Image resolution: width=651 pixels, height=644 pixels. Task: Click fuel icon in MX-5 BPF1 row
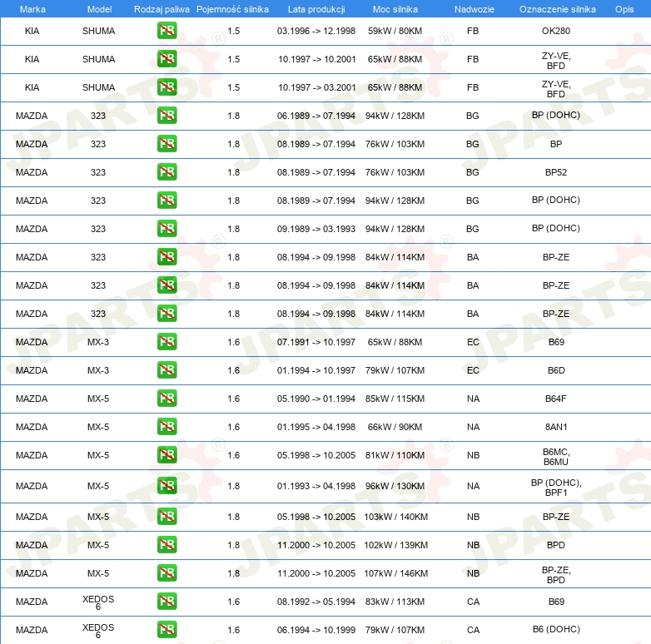point(166,486)
